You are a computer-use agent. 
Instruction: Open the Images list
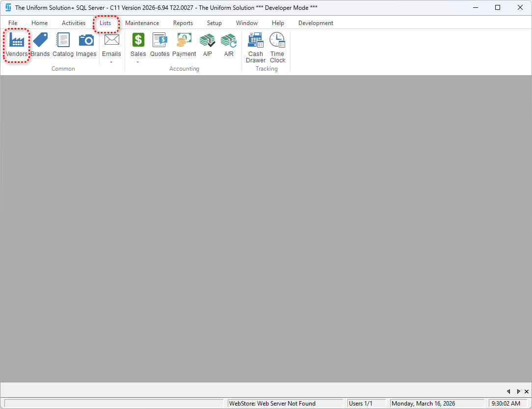[86, 45]
